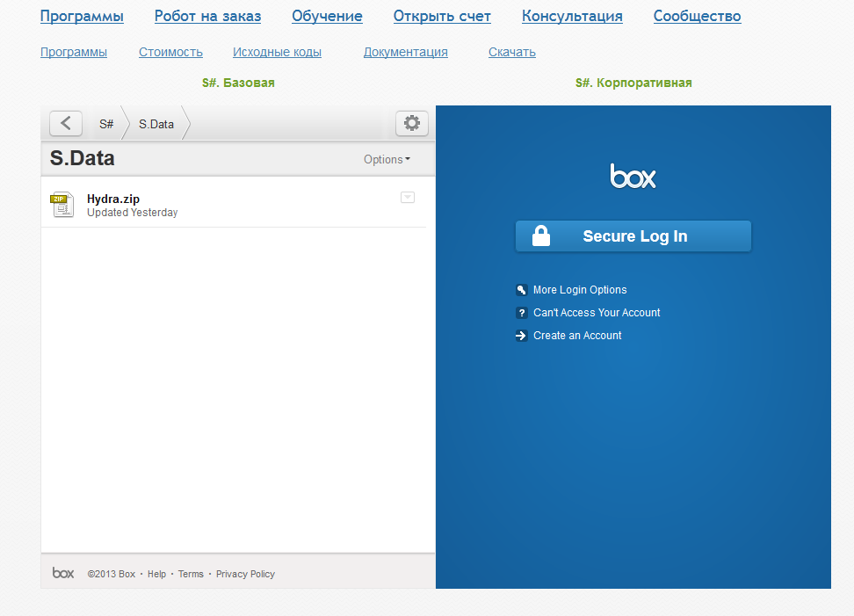This screenshot has height=616, width=854.
Task: Open the gear settings menu
Action: coord(411,124)
